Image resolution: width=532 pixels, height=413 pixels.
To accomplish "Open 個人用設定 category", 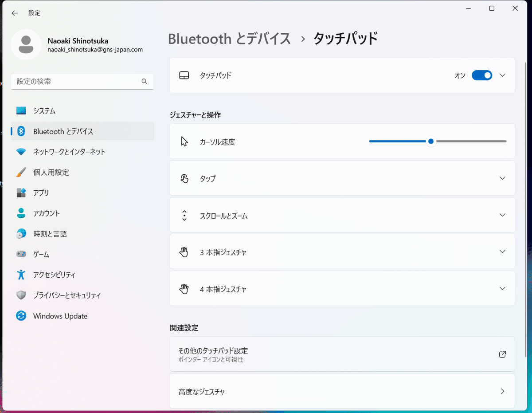I will (x=82, y=172).
